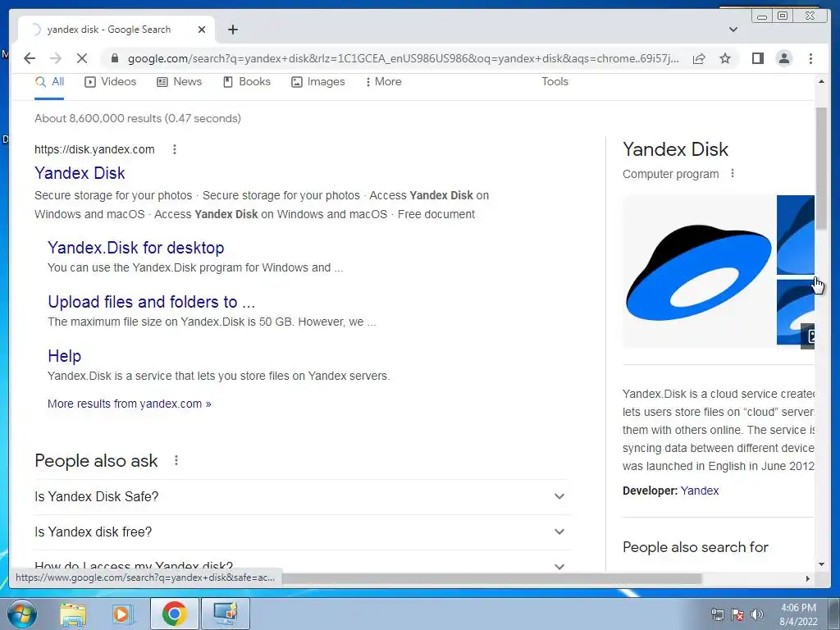Click the forward navigation arrow
This screenshot has height=630, width=840.
click(x=56, y=58)
